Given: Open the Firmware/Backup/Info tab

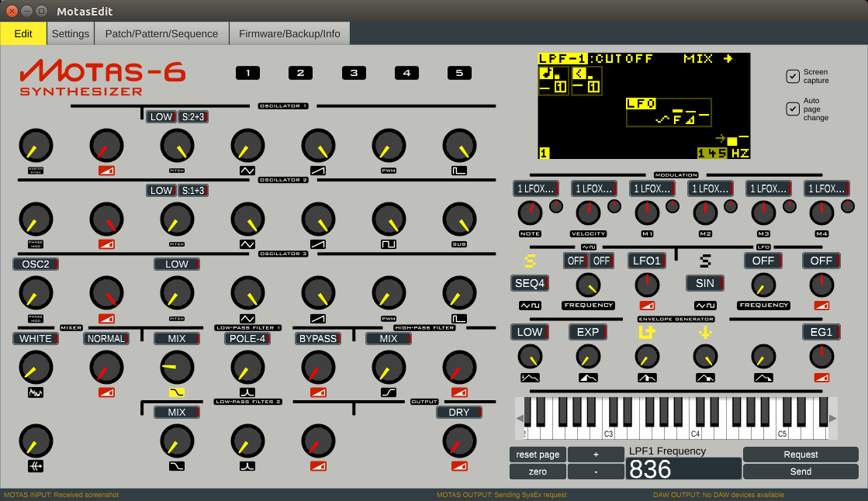Looking at the screenshot, I should (x=289, y=34).
